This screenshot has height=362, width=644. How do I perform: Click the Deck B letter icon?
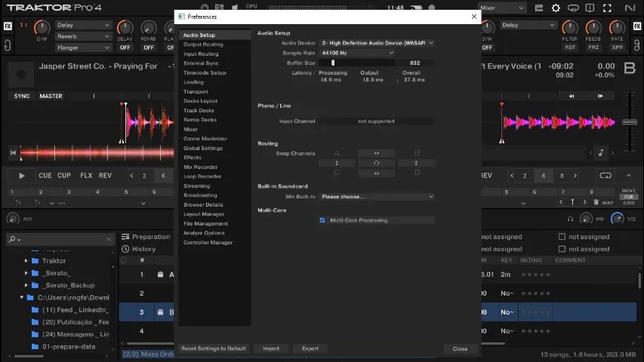click(x=630, y=68)
